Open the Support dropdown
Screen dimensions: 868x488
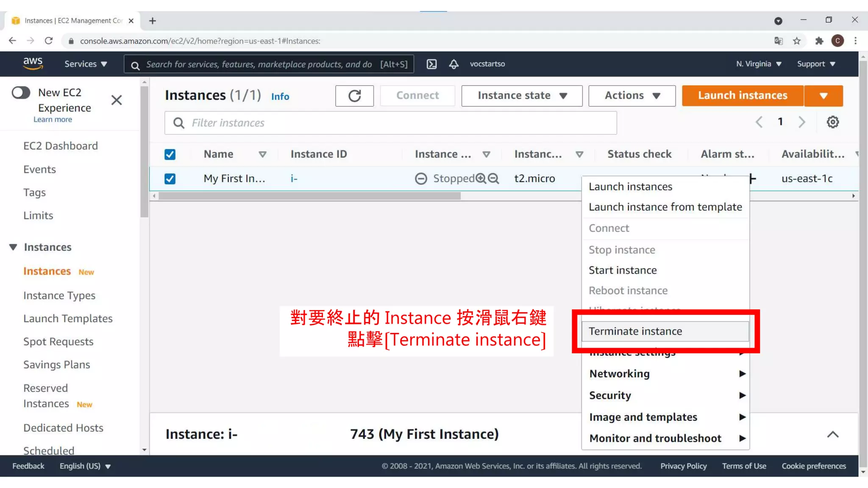click(x=816, y=64)
